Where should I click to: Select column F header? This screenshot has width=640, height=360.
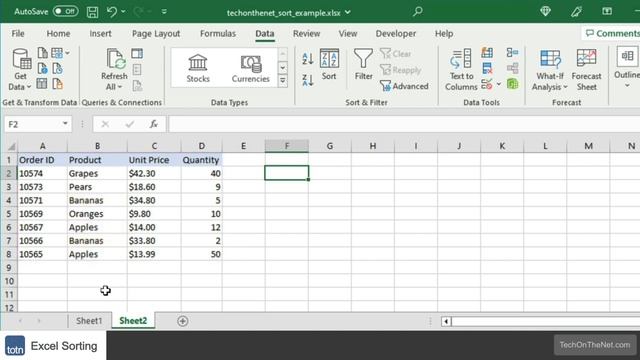coord(287,146)
